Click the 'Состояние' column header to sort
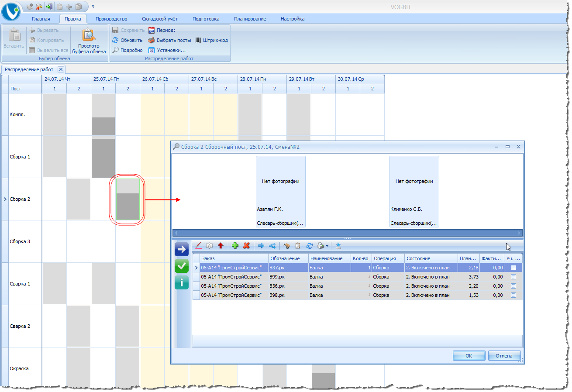Viewport: 572px width, 392px height. [x=431, y=258]
